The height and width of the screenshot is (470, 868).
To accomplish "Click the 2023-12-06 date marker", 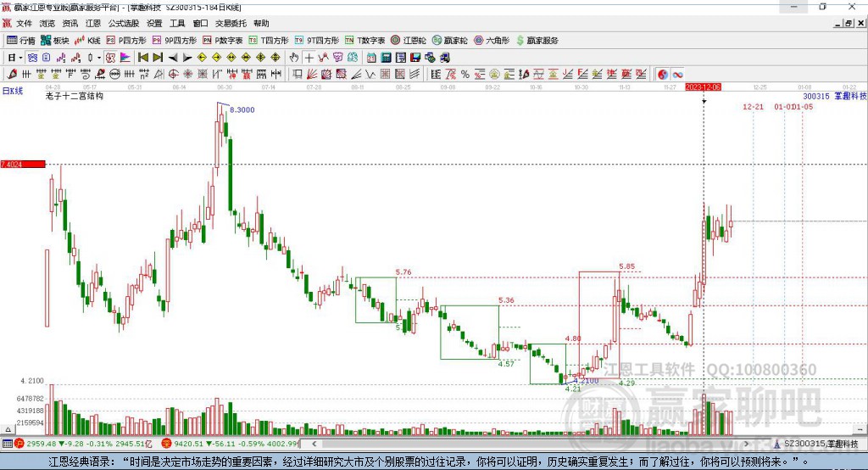I will point(703,87).
